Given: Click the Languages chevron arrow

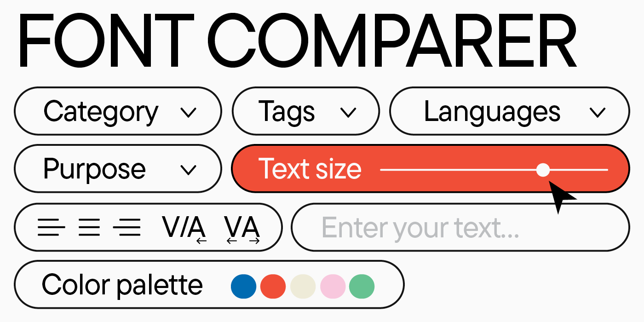Looking at the screenshot, I should point(598,112).
